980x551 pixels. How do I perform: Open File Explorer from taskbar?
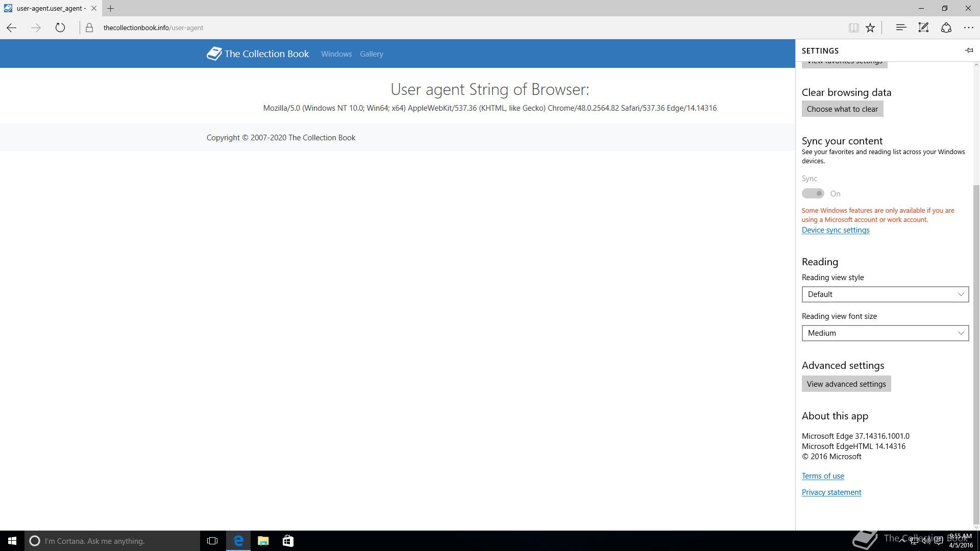[x=263, y=541]
